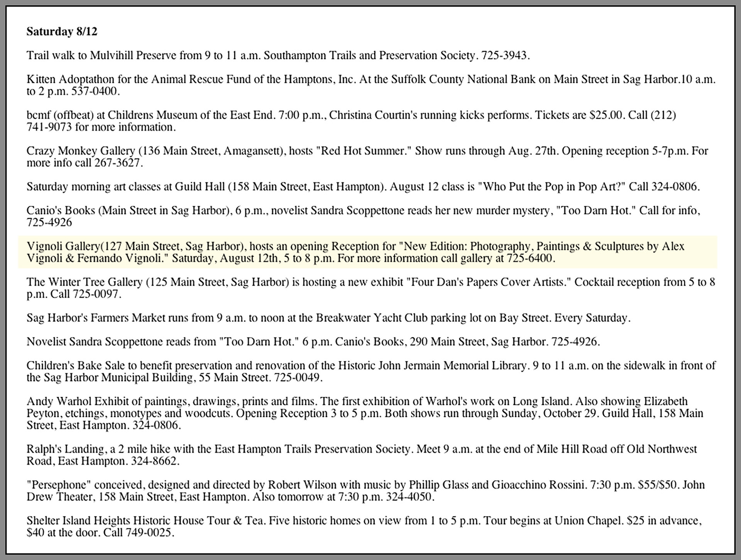Click the Ralph's Landing hike listing

[361, 449]
